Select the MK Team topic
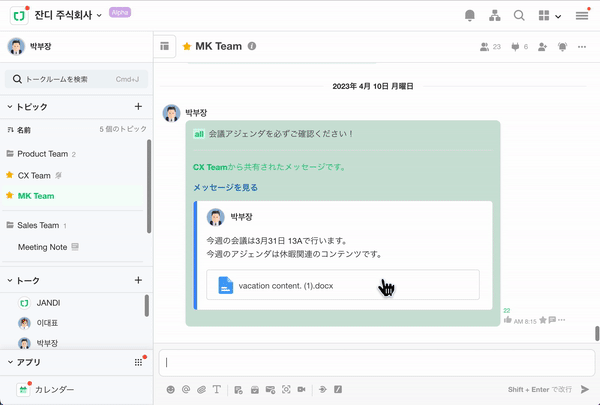 click(x=36, y=196)
